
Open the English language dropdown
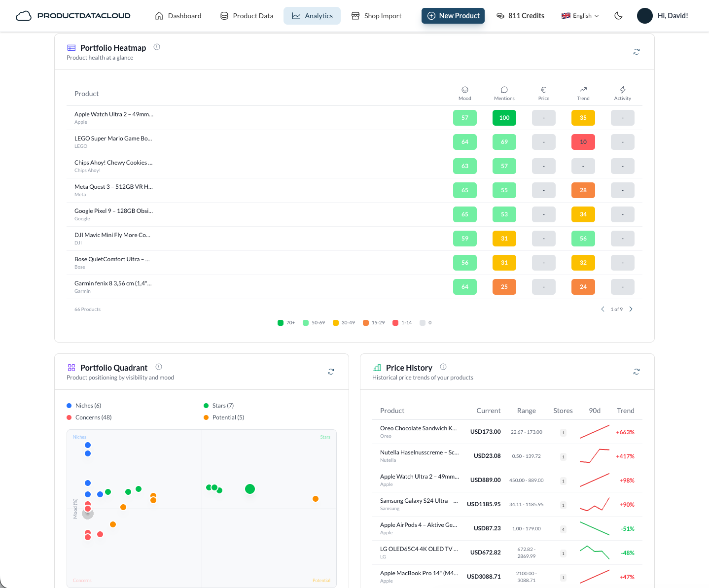[580, 16]
